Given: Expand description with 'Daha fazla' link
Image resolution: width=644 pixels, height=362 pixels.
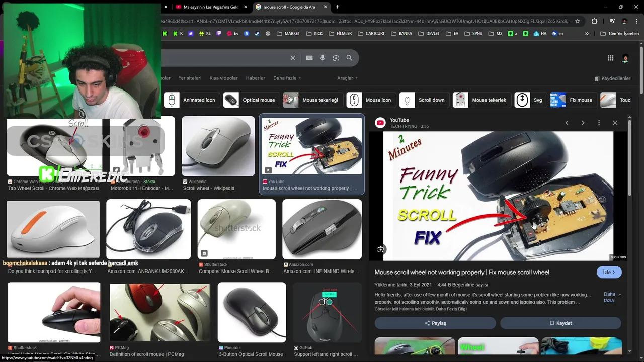Looking at the screenshot, I should click(x=612, y=297).
